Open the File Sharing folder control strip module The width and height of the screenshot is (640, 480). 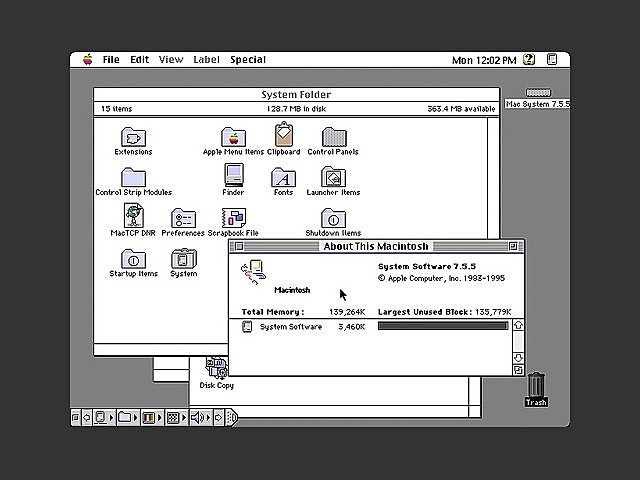128,418
